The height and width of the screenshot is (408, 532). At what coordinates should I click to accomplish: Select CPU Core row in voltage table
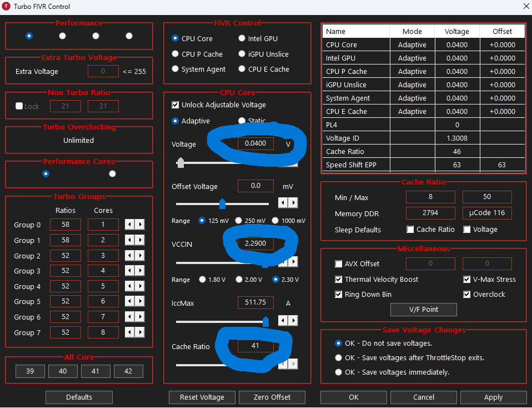click(x=423, y=44)
